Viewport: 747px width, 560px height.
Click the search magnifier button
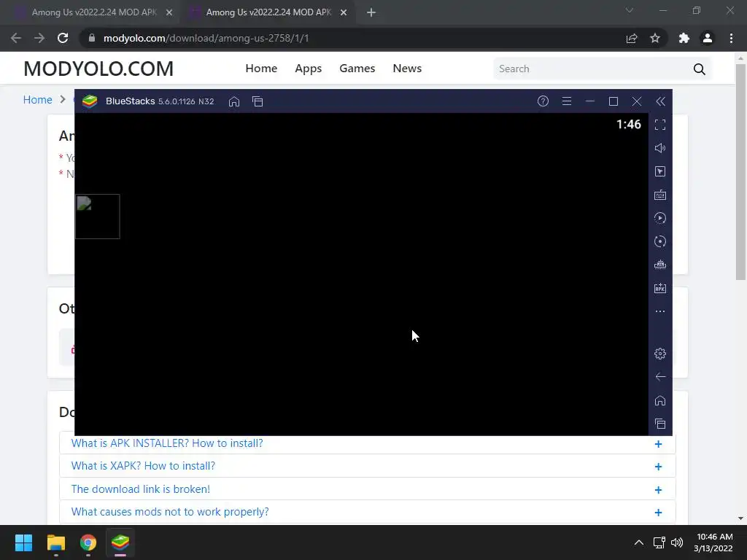(700, 69)
